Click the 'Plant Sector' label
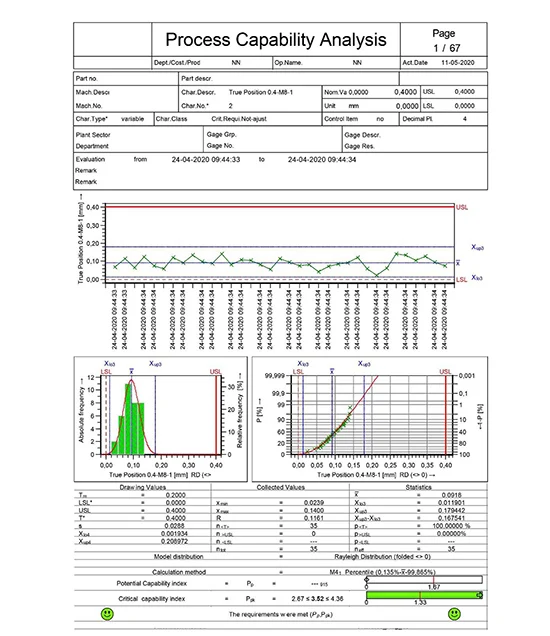550x636 pixels. pos(93,135)
